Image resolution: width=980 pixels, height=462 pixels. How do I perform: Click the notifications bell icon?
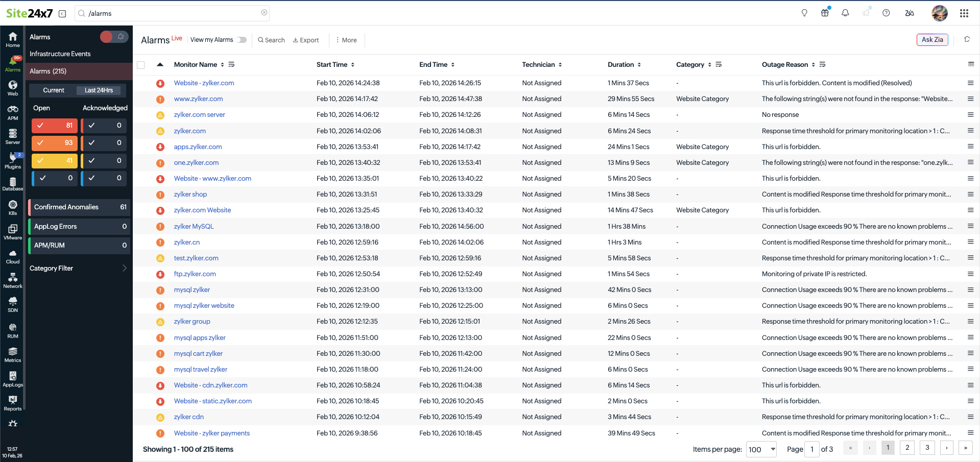click(x=845, y=13)
